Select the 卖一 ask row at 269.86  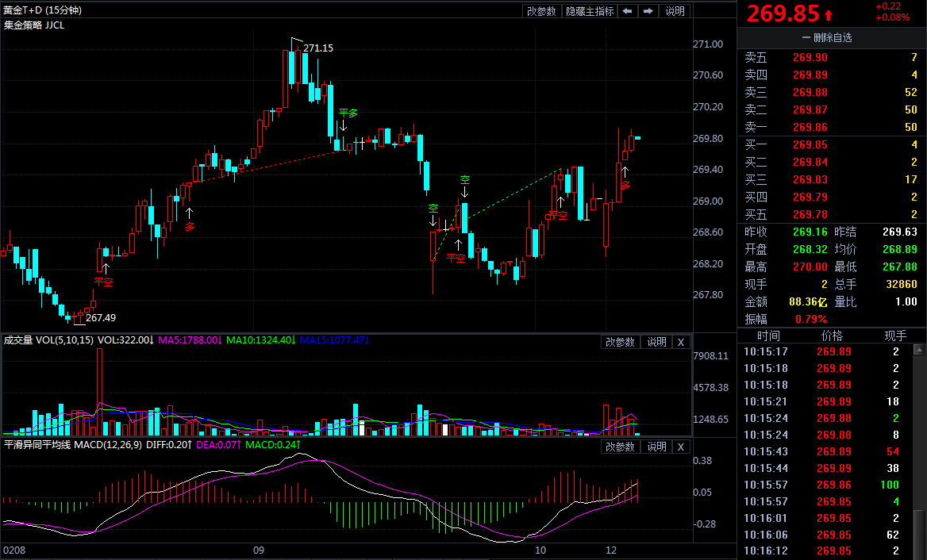831,127
